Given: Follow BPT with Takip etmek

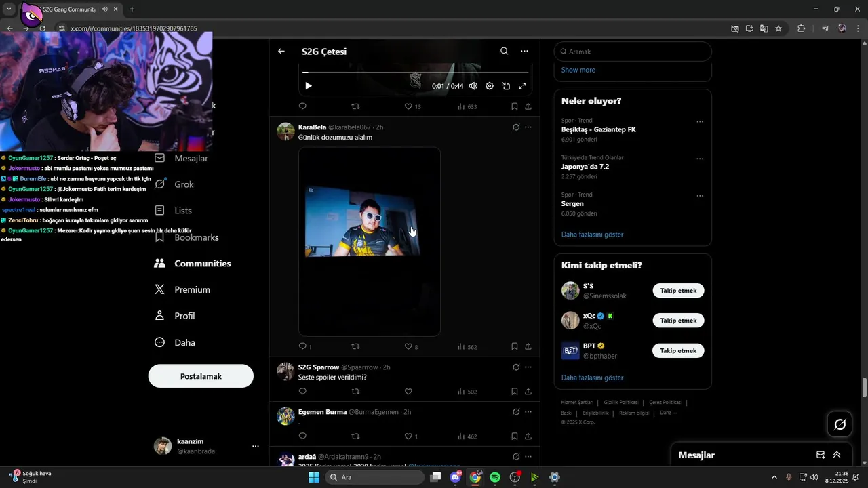Looking at the screenshot, I should coord(678,351).
